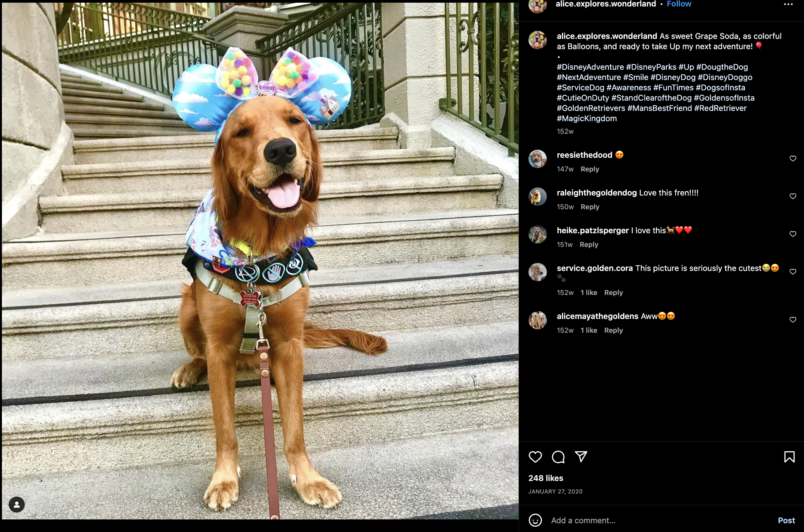Click the Post comment button
Viewport: 804px width, 532px height.
click(786, 520)
